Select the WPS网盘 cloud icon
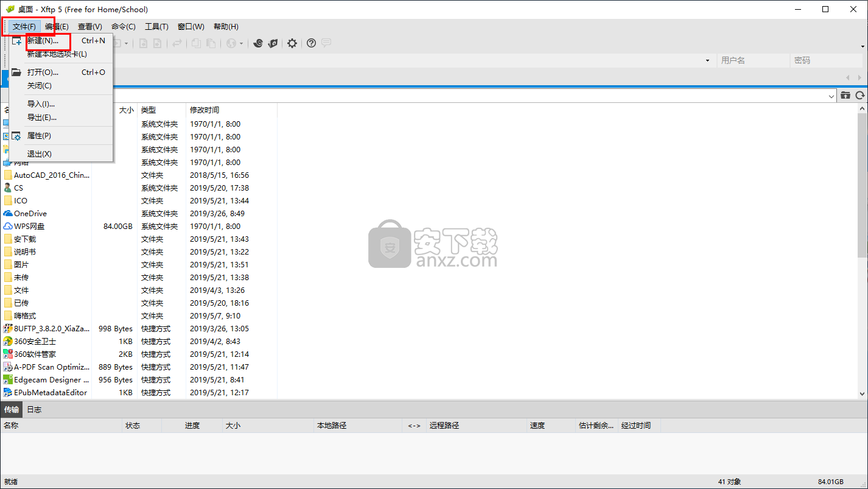The image size is (868, 489). [8, 227]
